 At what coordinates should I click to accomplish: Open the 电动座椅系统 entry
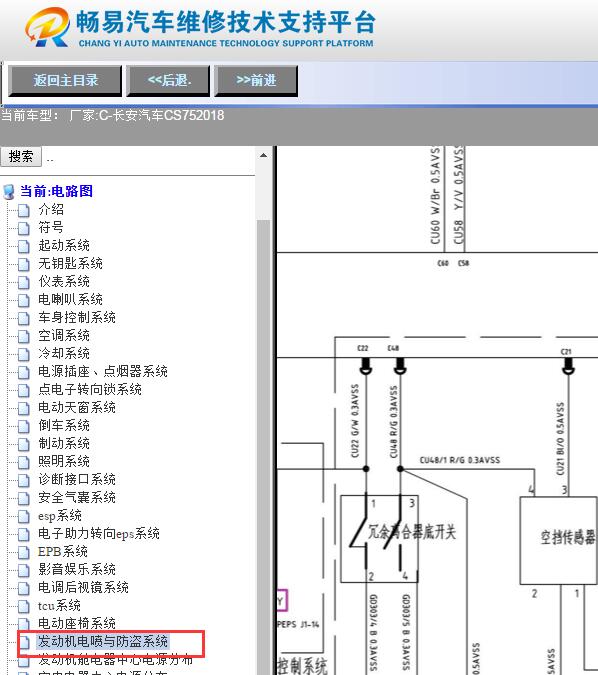[77, 624]
